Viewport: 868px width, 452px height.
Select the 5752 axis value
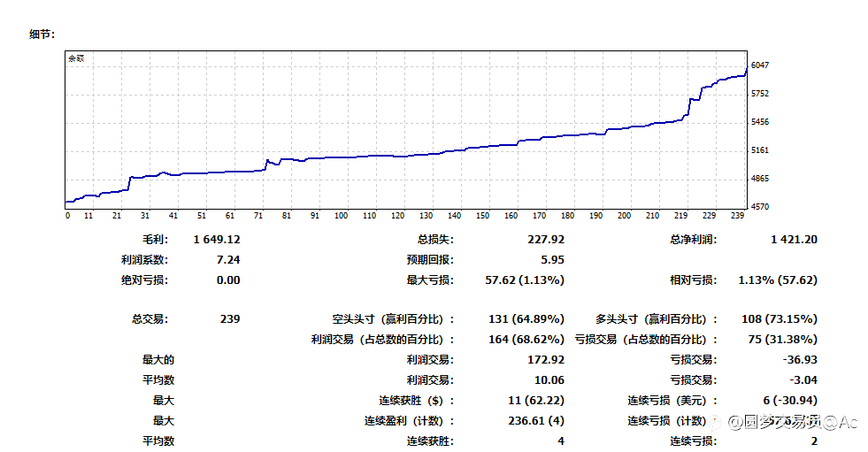tap(760, 94)
